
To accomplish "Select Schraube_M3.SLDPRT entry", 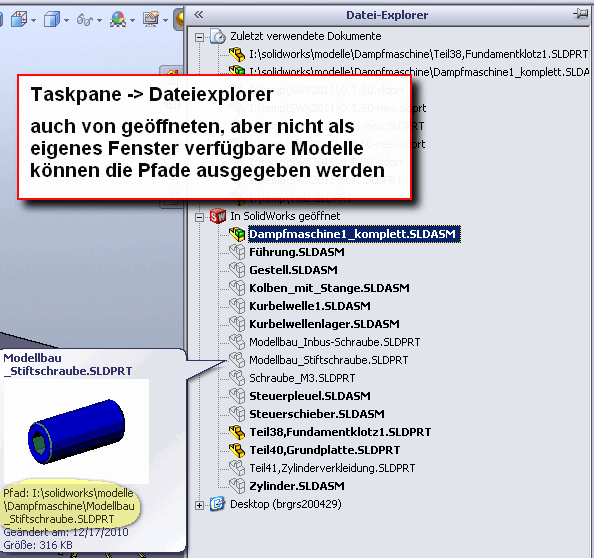I will [x=302, y=378].
